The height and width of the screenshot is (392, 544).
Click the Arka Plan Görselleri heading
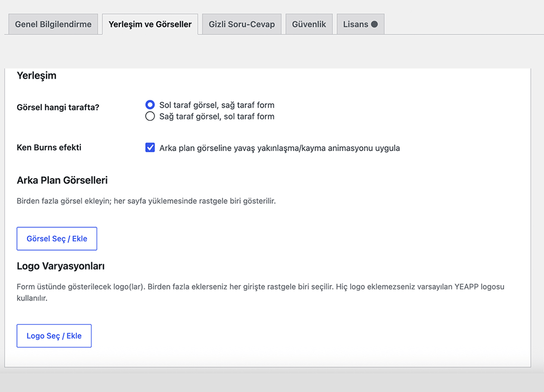click(x=62, y=180)
